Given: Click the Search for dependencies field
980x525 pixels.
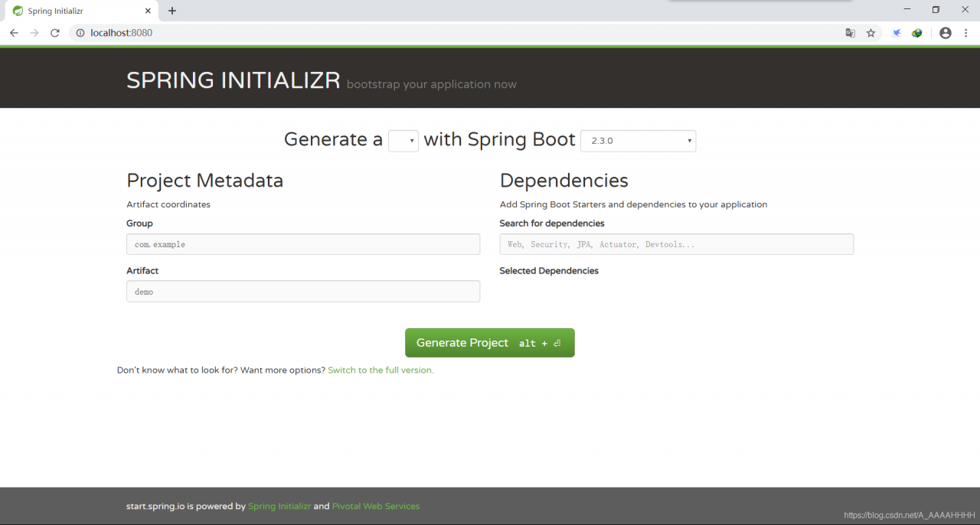Looking at the screenshot, I should pyautogui.click(x=676, y=244).
